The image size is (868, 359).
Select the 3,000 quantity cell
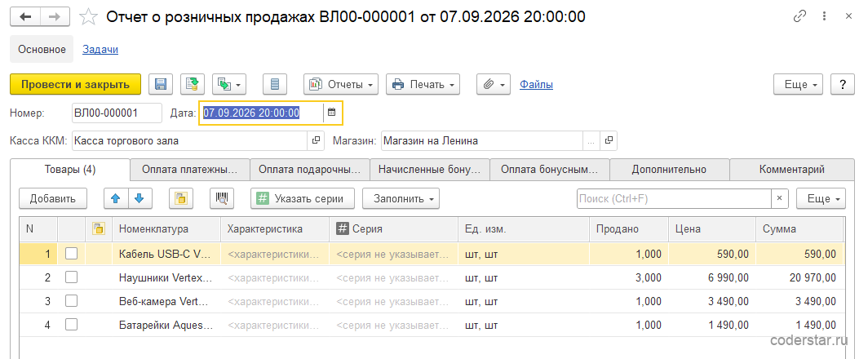(628, 277)
